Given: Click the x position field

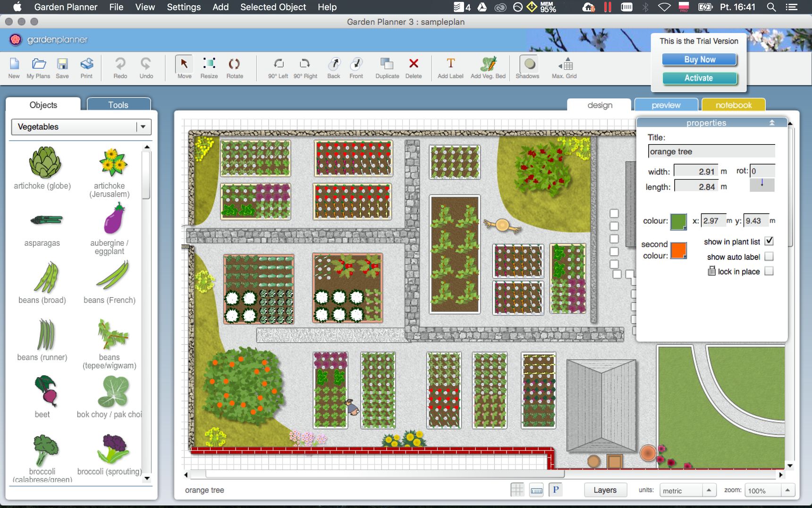Looking at the screenshot, I should click(x=713, y=221).
